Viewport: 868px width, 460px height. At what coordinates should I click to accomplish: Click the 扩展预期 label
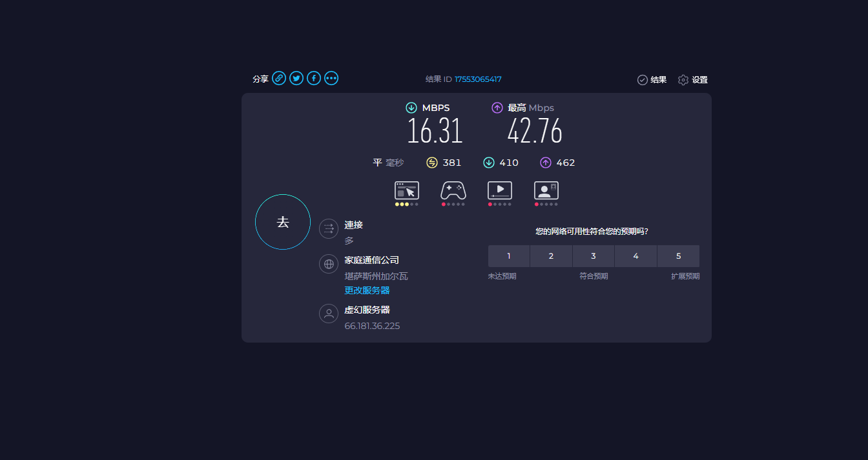[685, 276]
